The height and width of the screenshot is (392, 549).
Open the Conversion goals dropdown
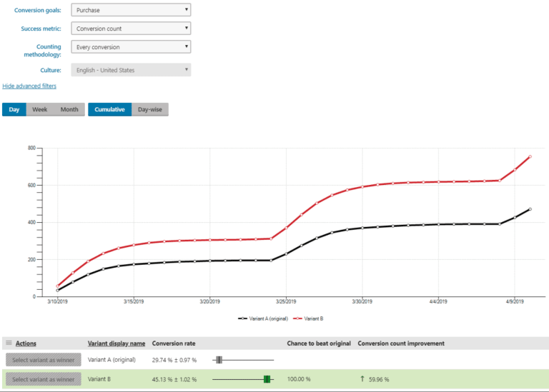(x=132, y=10)
